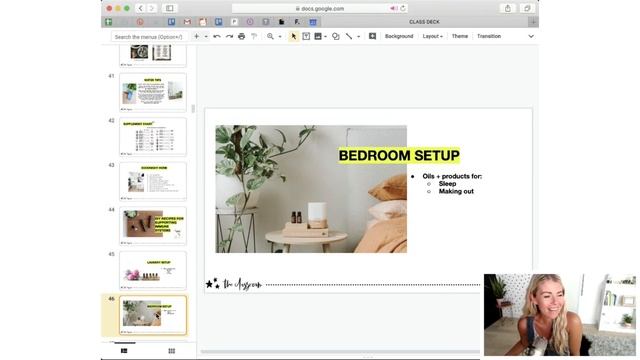Screen dimensions: 640x360
Task: Mute the tab audio speaker icon
Action: [393, 8]
